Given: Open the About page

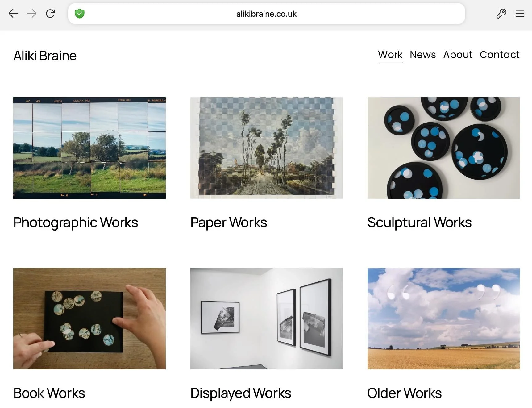Looking at the screenshot, I should click(x=458, y=55).
